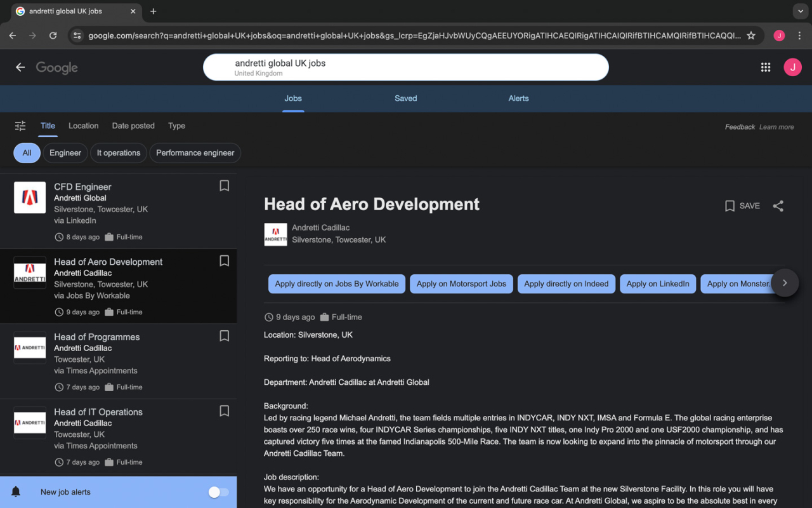Open the filter options sliders icon
Image resolution: width=812 pixels, height=508 pixels.
[x=20, y=126]
